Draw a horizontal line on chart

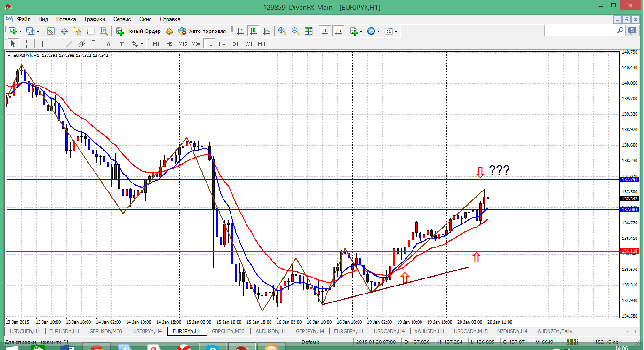click(x=56, y=44)
